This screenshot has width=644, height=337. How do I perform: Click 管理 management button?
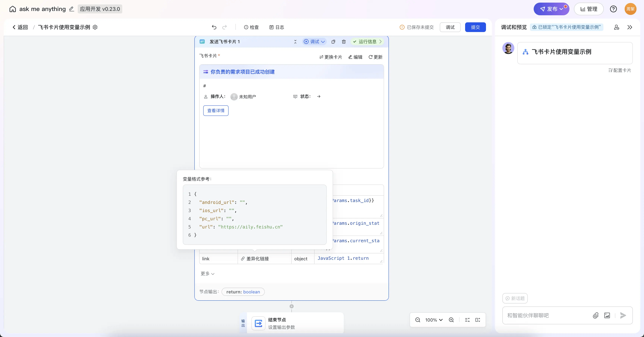[588, 9]
